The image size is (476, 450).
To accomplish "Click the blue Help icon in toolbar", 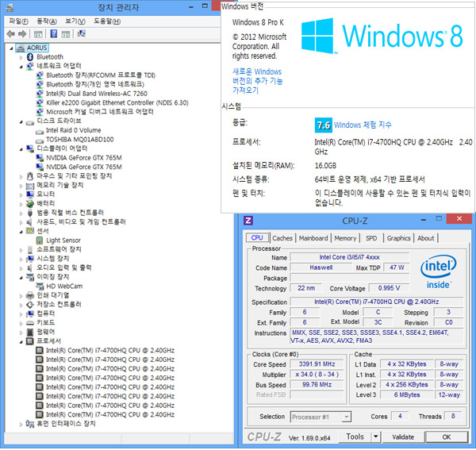I will [54, 34].
